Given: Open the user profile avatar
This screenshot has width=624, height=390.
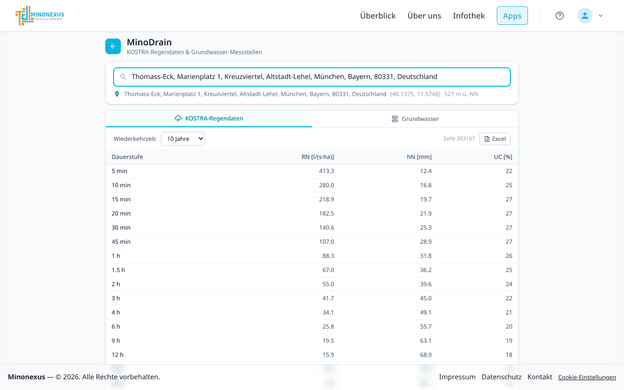Looking at the screenshot, I should tap(585, 16).
